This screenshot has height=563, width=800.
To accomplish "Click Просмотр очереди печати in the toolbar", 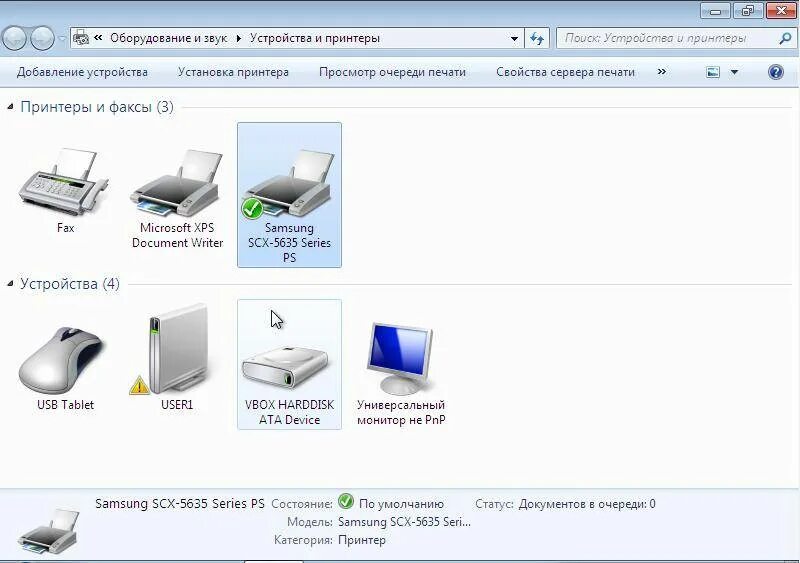I will click(x=392, y=72).
